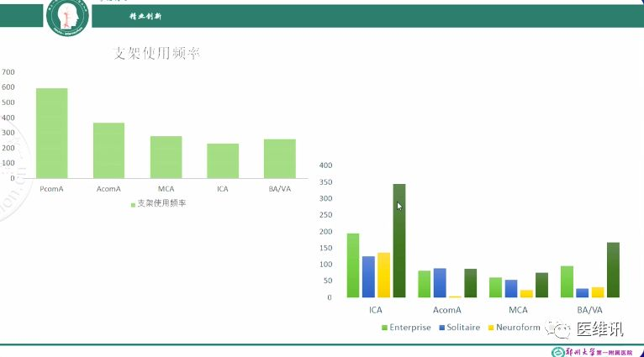
Task: Select the ICA label under right chart
Action: click(376, 310)
